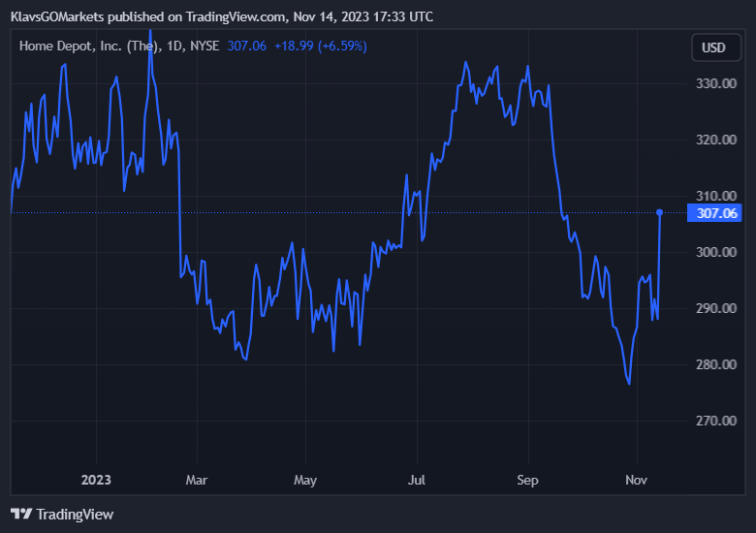The width and height of the screenshot is (756, 533).
Task: Open the TradingView wordmark link
Action: click(x=75, y=515)
